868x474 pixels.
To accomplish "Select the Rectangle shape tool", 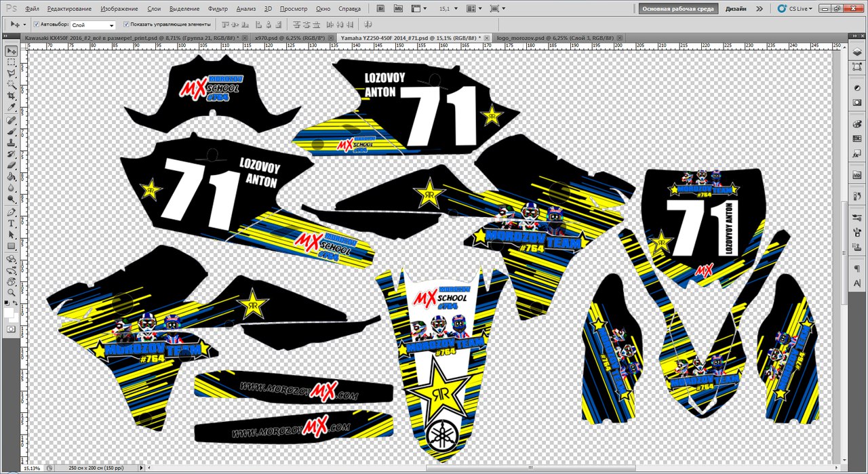I will [12, 246].
